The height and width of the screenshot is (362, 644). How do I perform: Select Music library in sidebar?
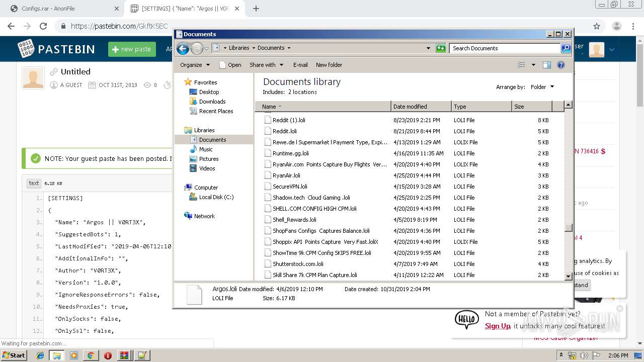tap(205, 149)
